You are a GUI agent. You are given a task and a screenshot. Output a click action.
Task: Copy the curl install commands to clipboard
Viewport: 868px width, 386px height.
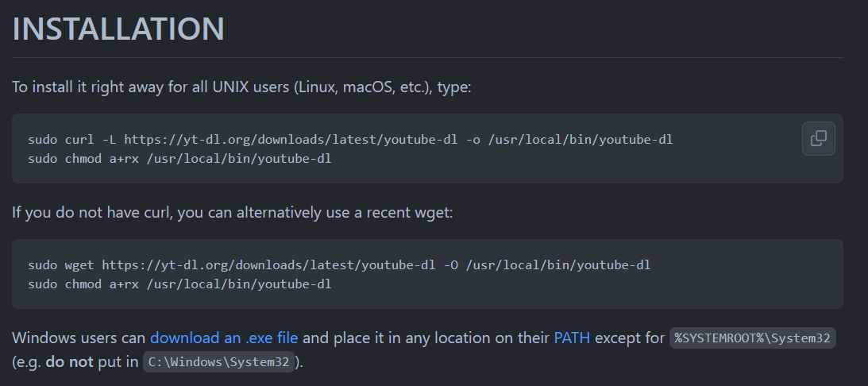click(x=818, y=138)
